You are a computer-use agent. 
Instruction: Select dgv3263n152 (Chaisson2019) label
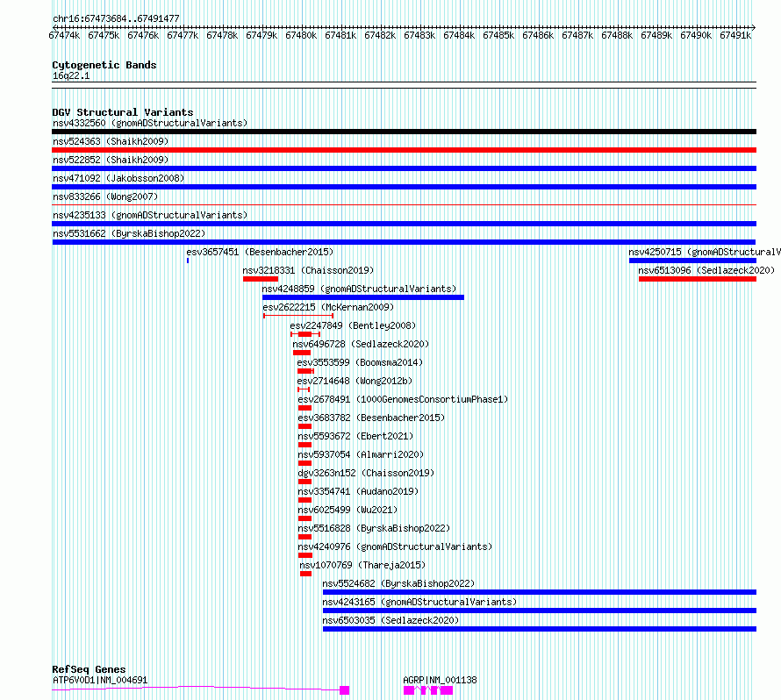point(366,473)
